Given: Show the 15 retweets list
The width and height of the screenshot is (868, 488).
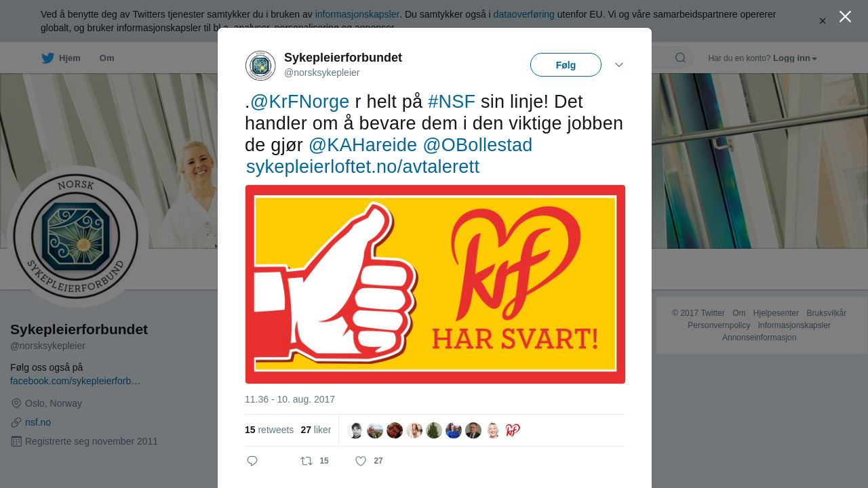Looking at the screenshot, I should click(269, 430).
